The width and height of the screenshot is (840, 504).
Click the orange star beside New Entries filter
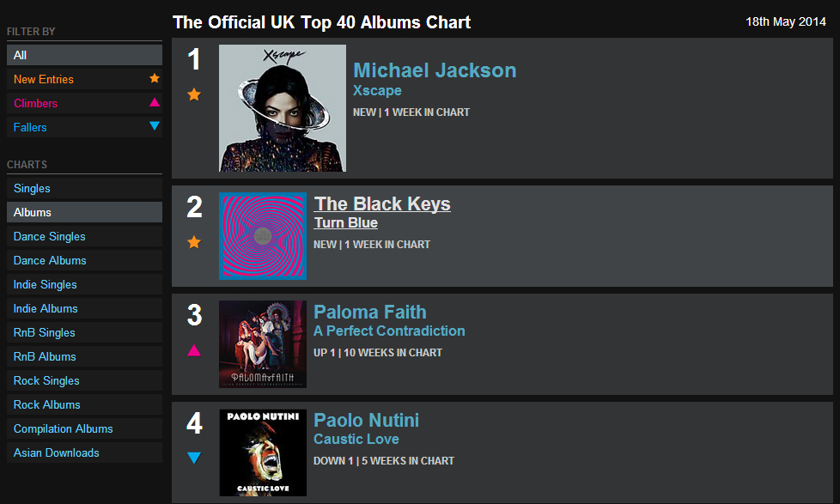coord(155,78)
